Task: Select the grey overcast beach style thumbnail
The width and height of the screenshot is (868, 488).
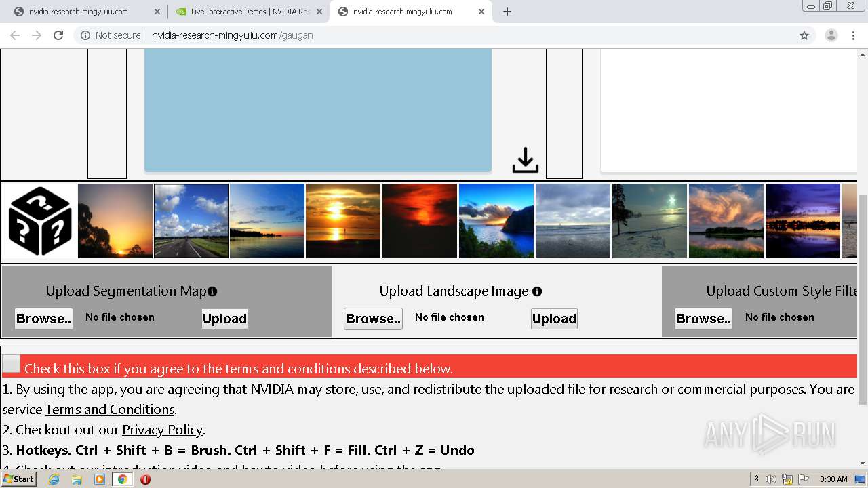Action: coord(573,221)
